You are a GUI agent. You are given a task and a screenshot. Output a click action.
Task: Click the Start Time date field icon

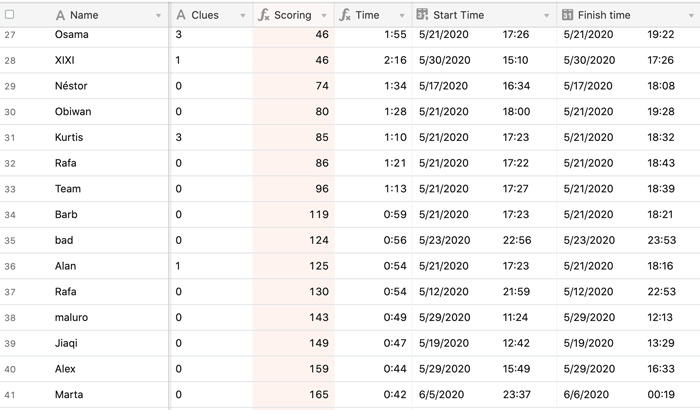(x=422, y=15)
